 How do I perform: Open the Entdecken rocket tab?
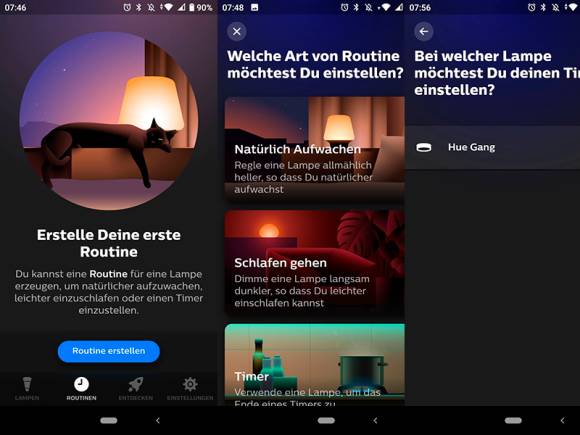coord(135,389)
